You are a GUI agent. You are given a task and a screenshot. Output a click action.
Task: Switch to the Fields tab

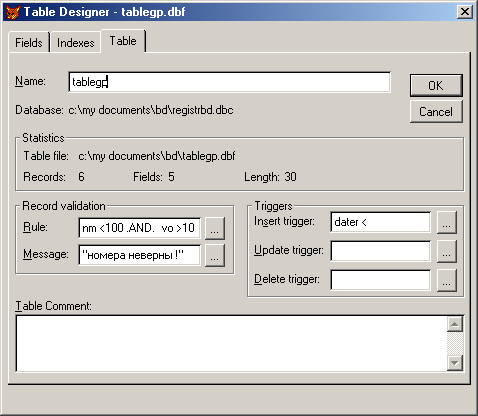(29, 43)
